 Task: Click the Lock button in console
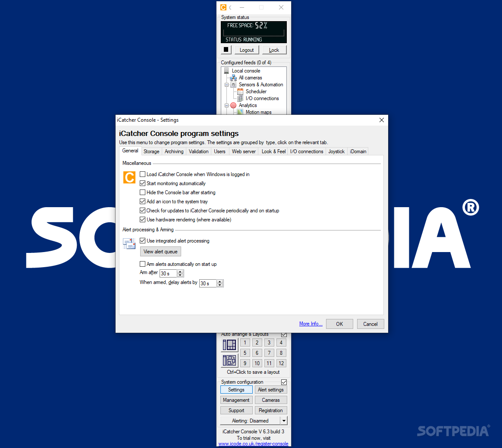point(274,50)
